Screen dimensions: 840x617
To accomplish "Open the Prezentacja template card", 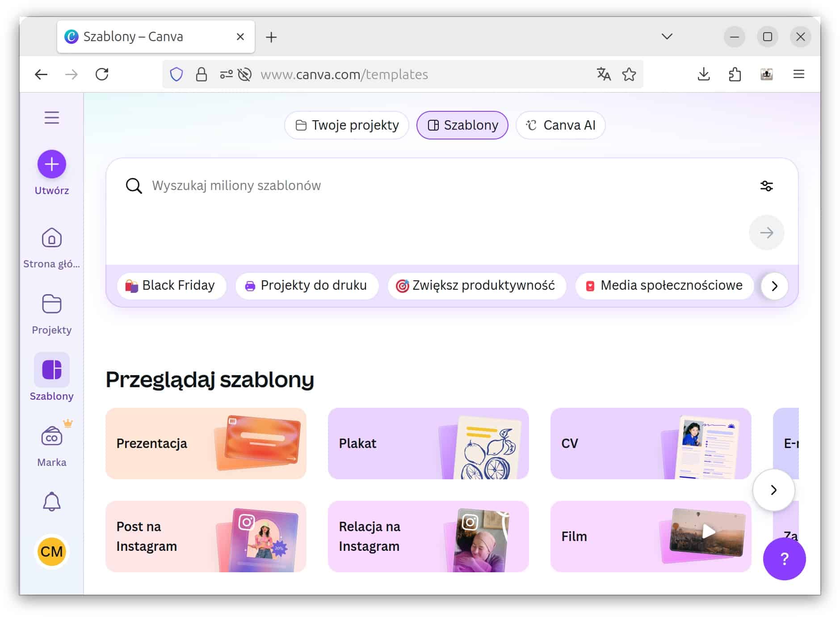I will coord(206,444).
